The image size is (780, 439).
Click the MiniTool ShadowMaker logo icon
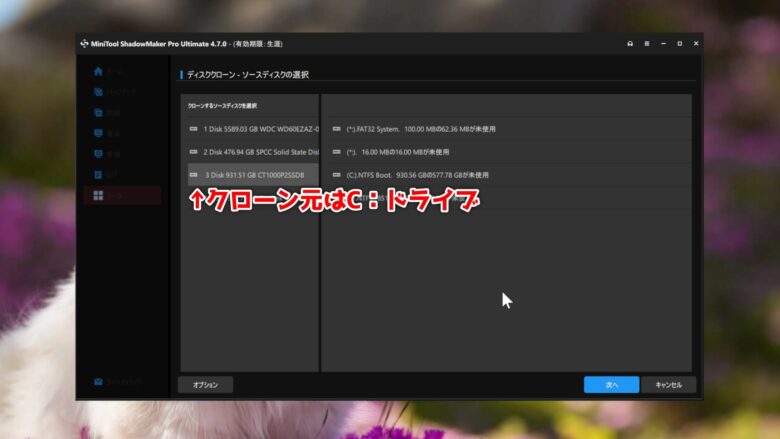tap(84, 44)
